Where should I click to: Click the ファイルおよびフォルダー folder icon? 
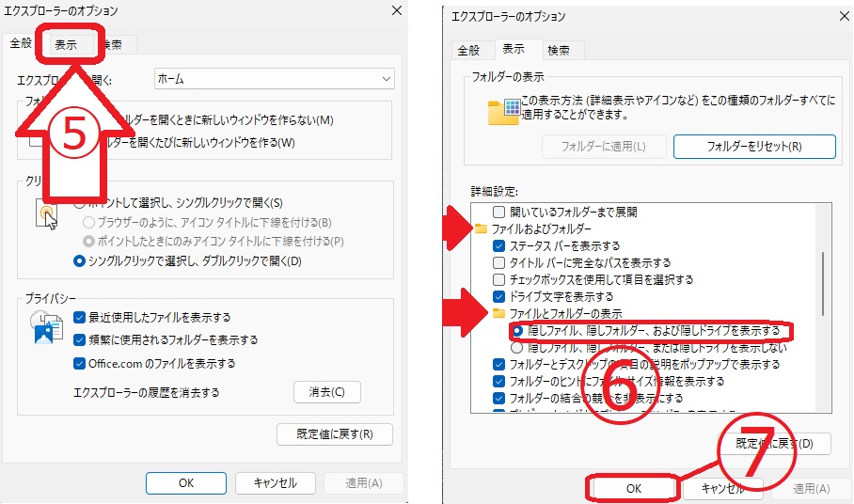pyautogui.click(x=481, y=228)
